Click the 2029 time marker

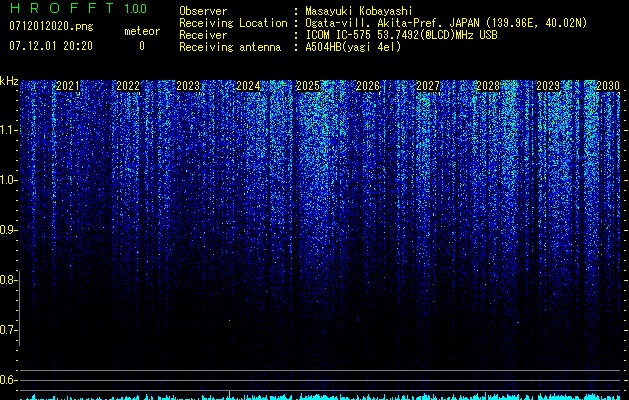[548, 86]
